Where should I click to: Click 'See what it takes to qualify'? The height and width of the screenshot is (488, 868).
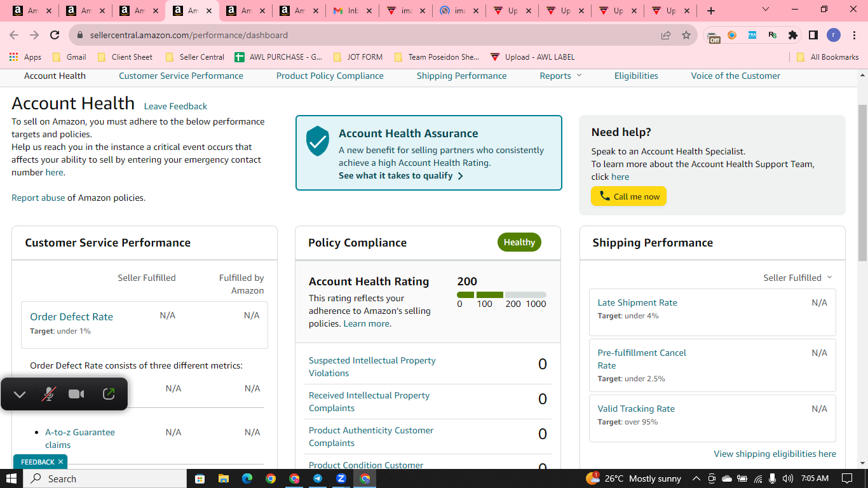point(401,175)
